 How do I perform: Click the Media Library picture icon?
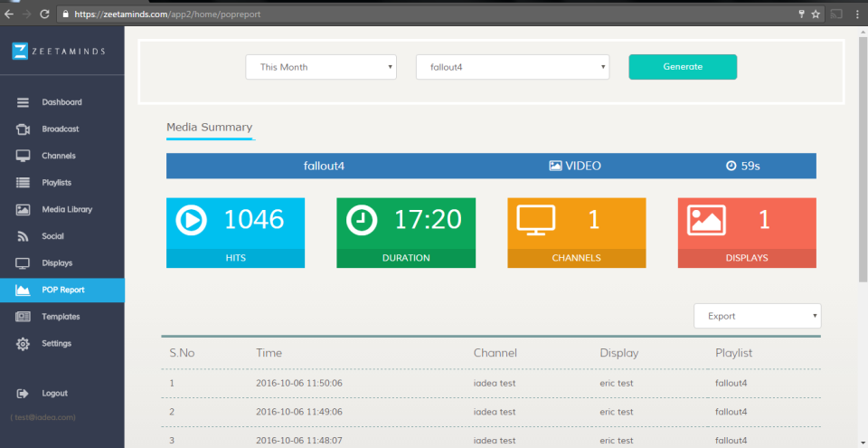[x=23, y=210]
